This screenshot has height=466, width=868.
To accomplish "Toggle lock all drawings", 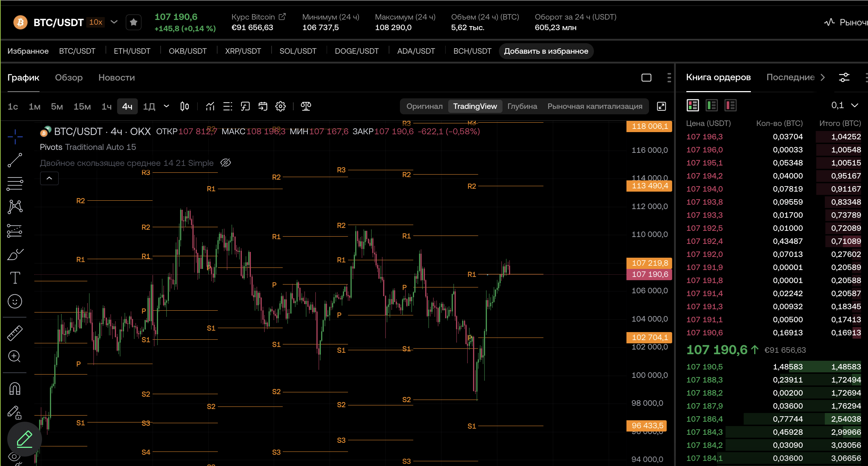I will point(15,412).
